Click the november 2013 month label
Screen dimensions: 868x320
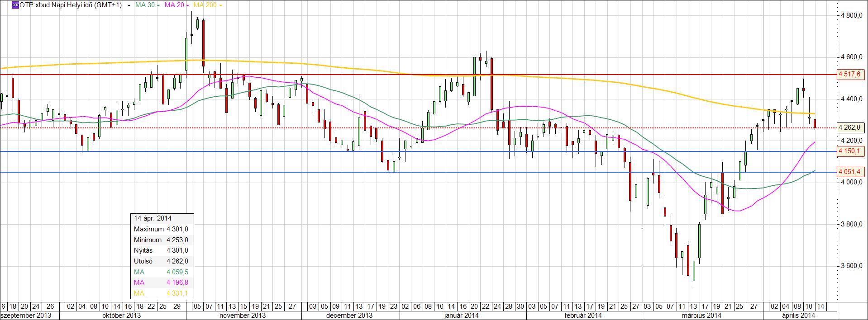click(x=243, y=315)
